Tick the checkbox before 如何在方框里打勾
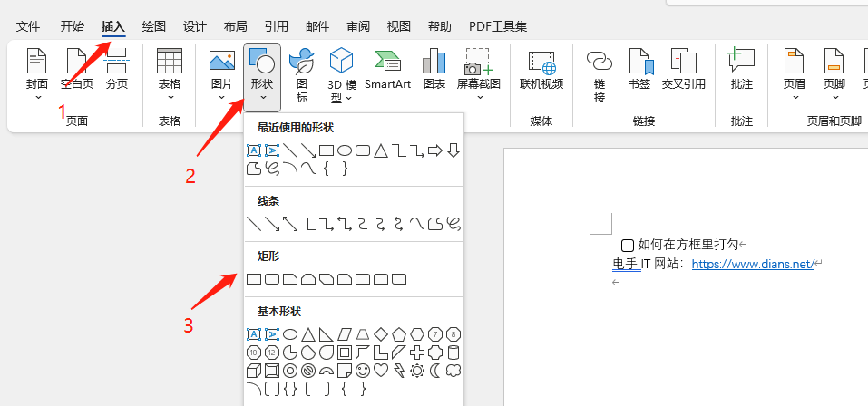Screen dimensions: 868x406 pos(628,245)
